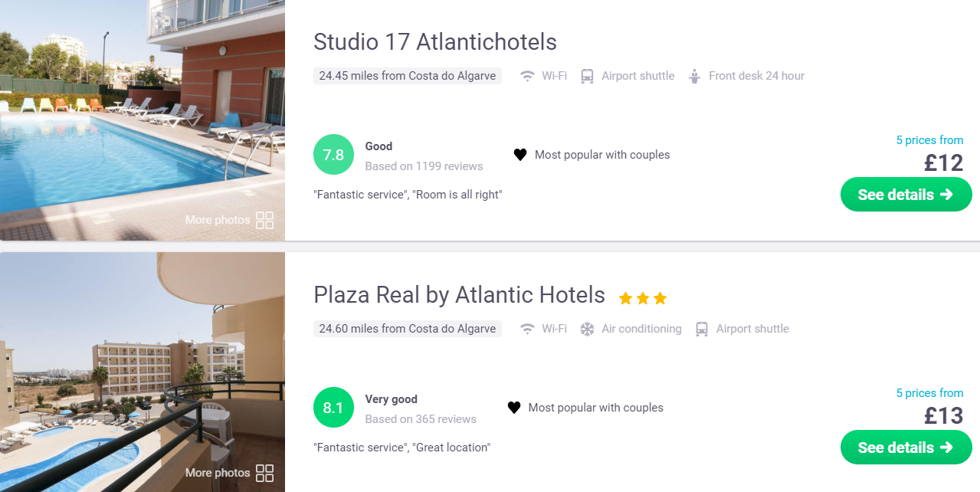See details for Plaza Real by Atlantic Hotels

[906, 448]
